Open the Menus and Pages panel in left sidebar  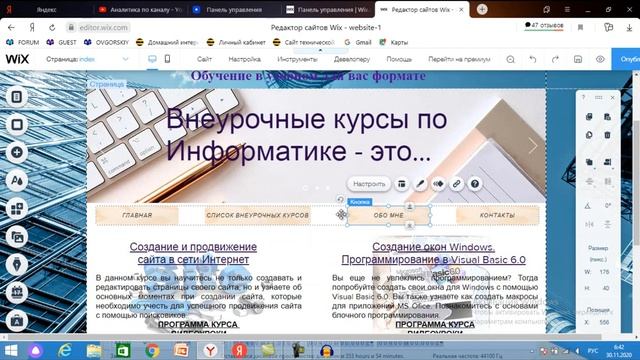point(17,97)
